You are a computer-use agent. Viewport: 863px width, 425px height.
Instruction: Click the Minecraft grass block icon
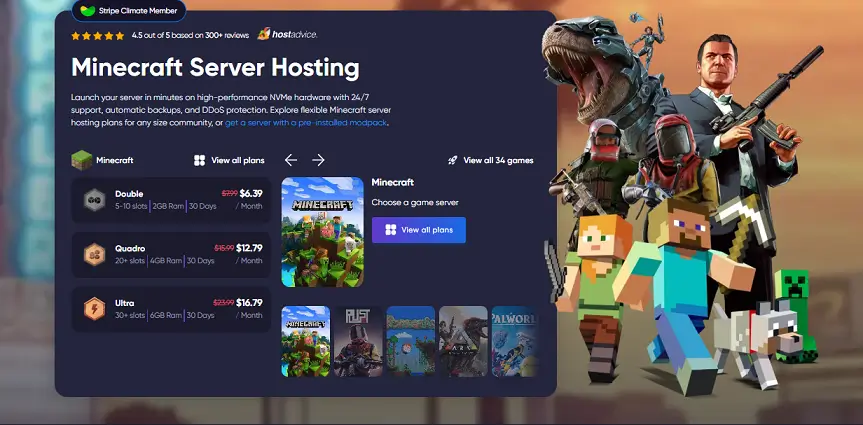click(x=82, y=160)
